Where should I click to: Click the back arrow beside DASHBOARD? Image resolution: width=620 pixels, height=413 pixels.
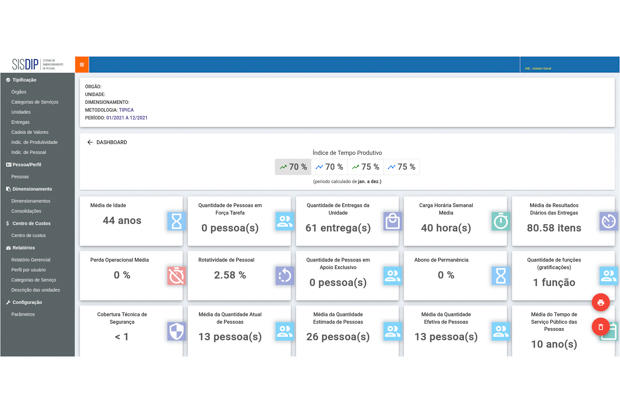[90, 142]
